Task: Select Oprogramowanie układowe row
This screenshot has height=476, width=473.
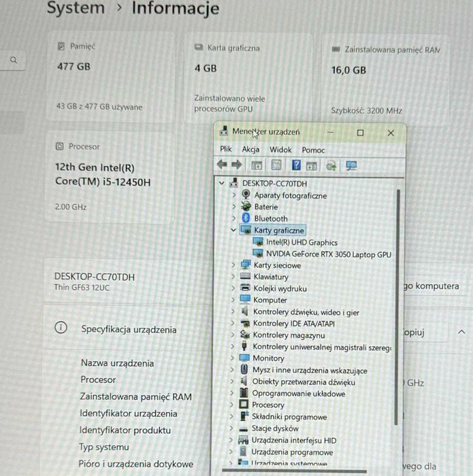Action: click(299, 394)
